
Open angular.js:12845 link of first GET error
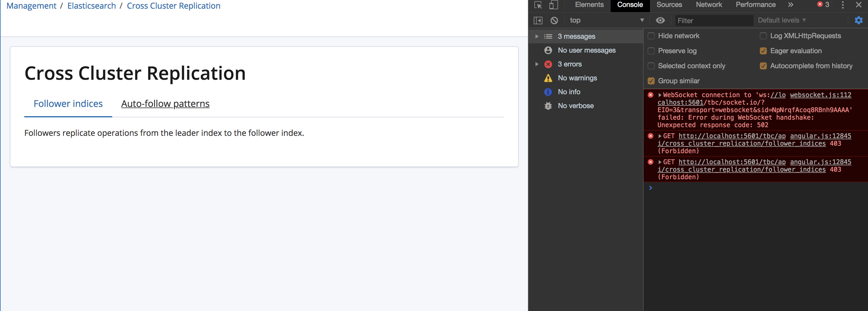point(821,136)
